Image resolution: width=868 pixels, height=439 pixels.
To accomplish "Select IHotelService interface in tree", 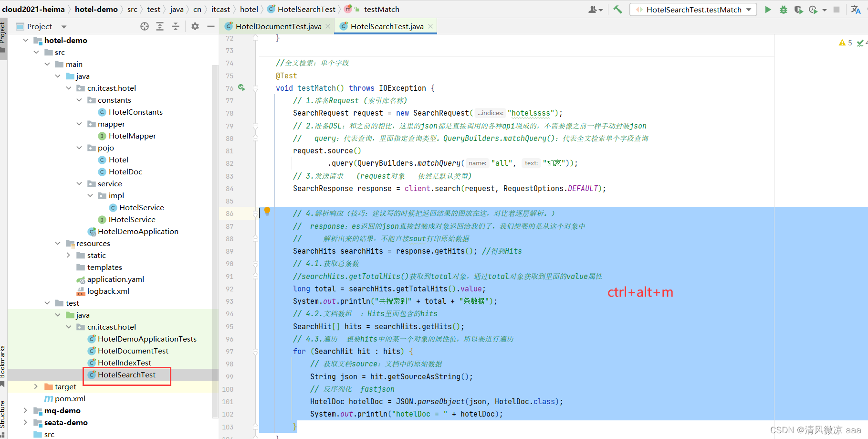I will [127, 219].
